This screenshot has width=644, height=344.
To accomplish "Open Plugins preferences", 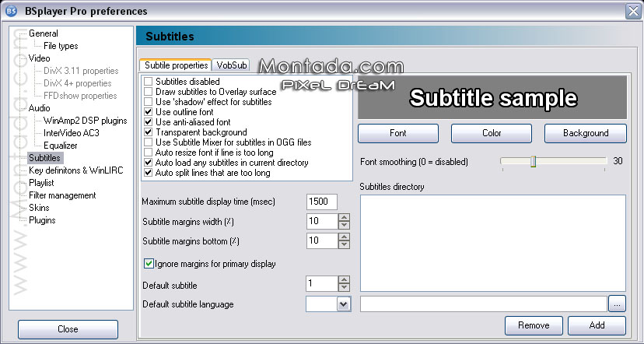I will point(42,220).
